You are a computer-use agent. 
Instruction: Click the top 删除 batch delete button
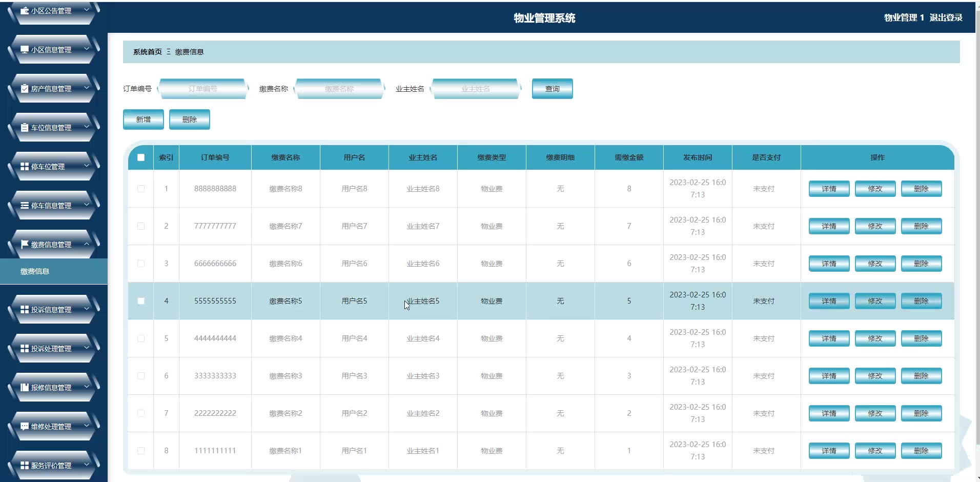[190, 119]
